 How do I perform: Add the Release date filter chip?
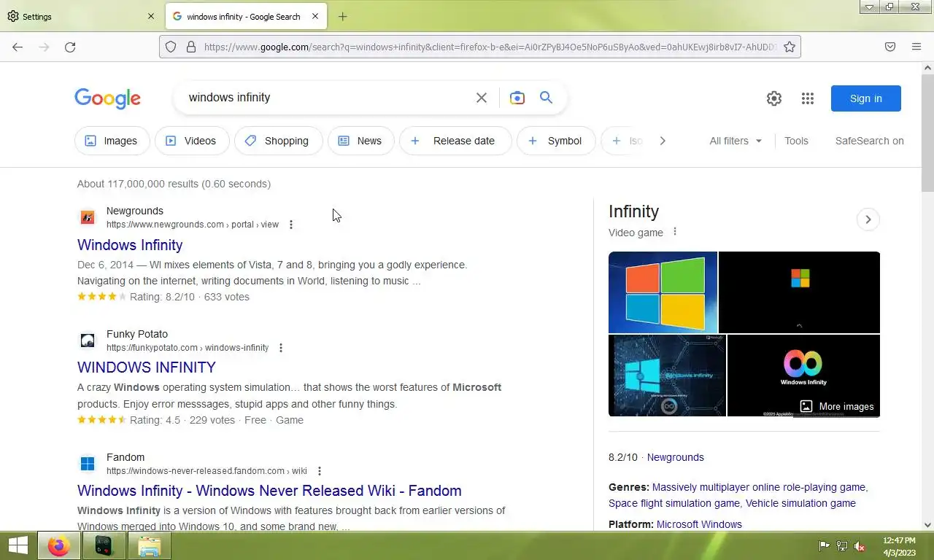tap(455, 141)
